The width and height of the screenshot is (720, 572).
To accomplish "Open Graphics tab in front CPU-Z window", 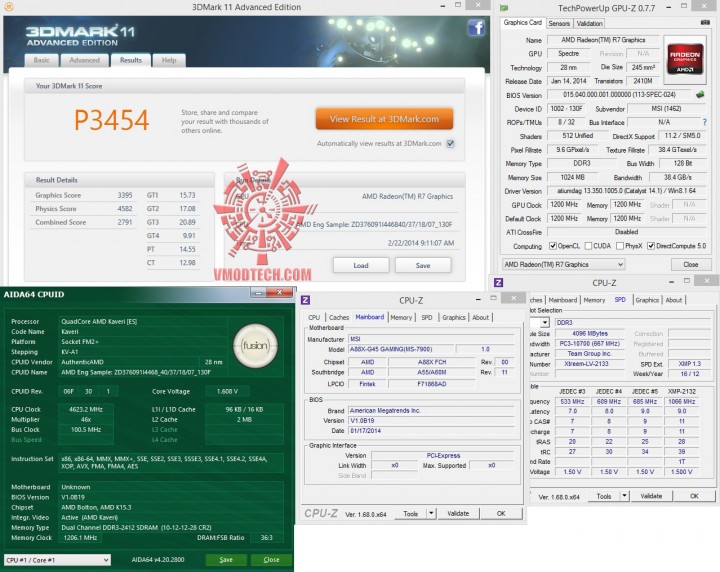I will tap(454, 317).
